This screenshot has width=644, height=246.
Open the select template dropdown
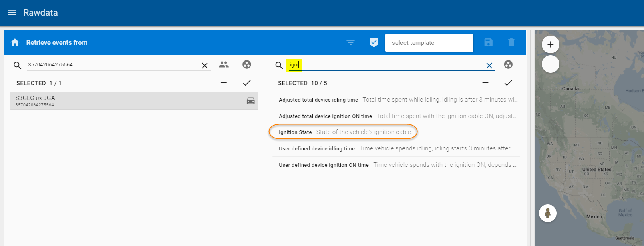click(x=429, y=43)
